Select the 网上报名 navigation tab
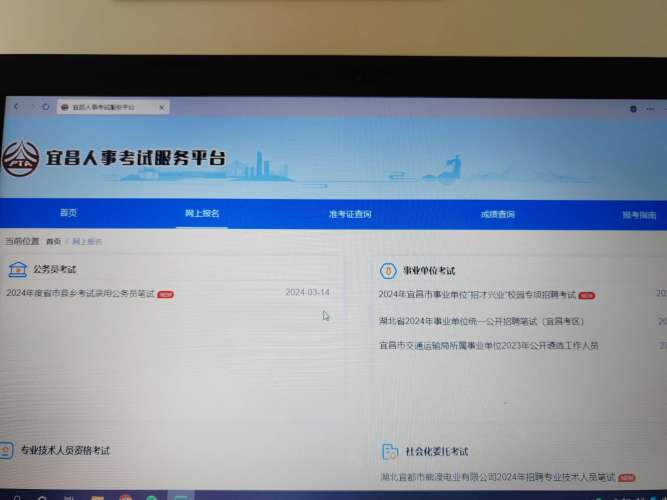This screenshot has width=667, height=500. click(x=202, y=214)
